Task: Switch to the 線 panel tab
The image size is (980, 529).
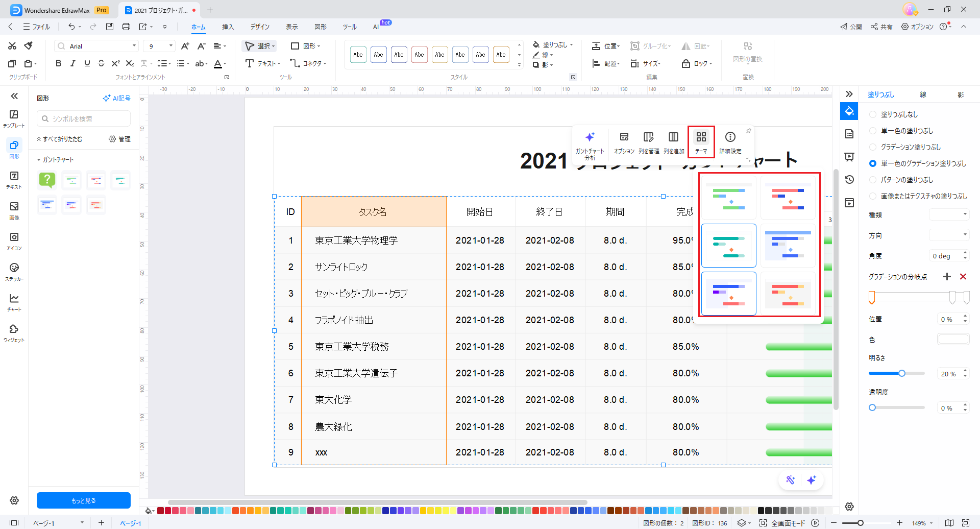Action: [x=923, y=94]
